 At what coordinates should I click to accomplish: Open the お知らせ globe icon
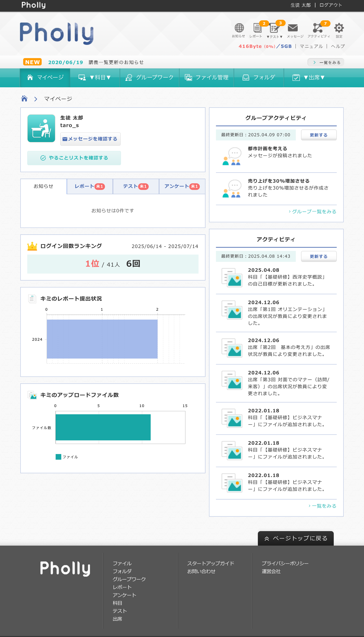(x=239, y=28)
